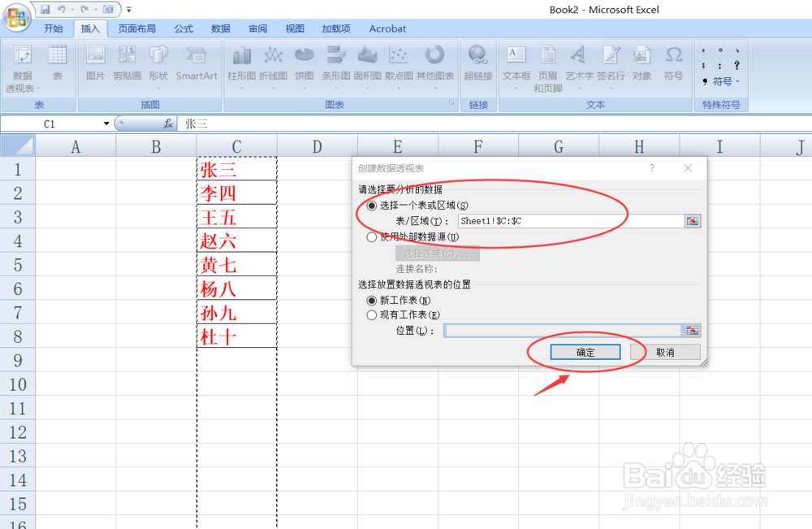The width and height of the screenshot is (812, 529).
Task: Redo action in quick access toolbar
Action: (84, 9)
